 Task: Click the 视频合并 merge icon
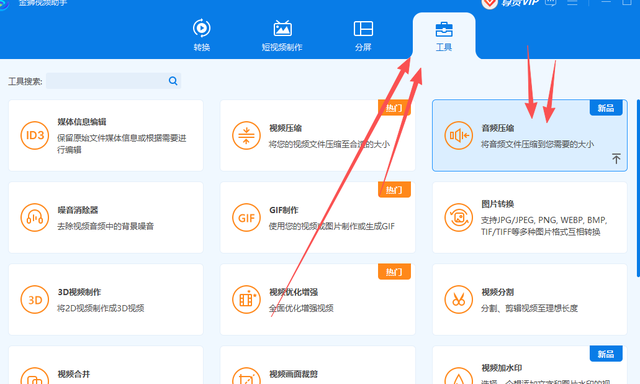coord(35,376)
